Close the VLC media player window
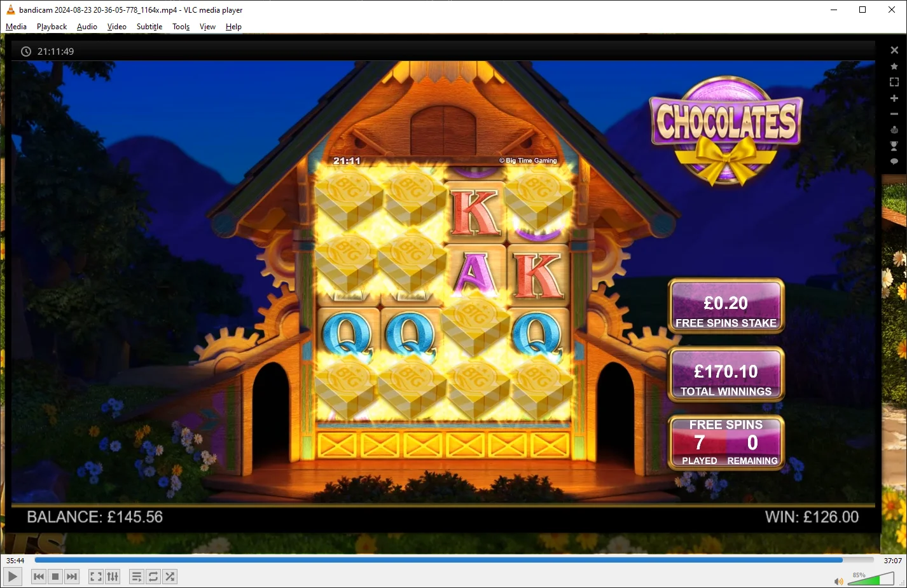Image resolution: width=907 pixels, height=588 pixels. [x=892, y=10]
